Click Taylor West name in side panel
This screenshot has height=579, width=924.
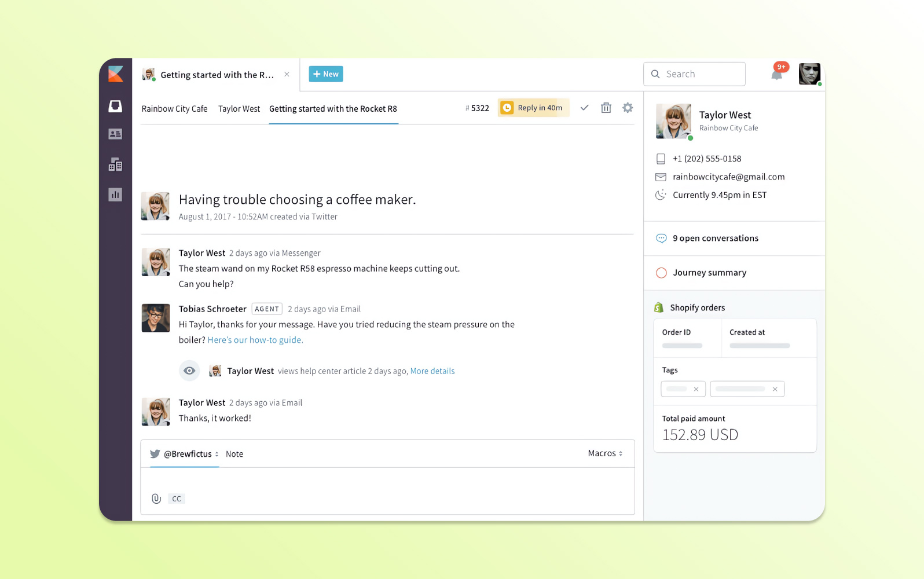[x=725, y=115]
